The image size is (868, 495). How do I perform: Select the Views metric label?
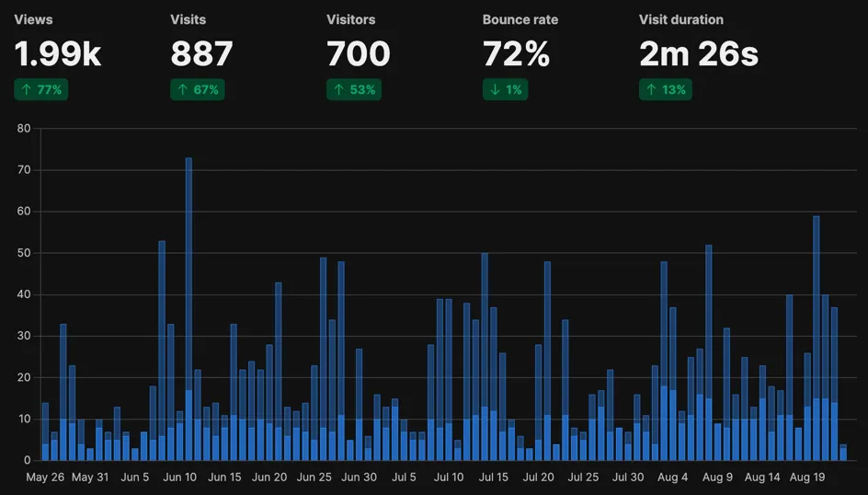pyautogui.click(x=33, y=19)
